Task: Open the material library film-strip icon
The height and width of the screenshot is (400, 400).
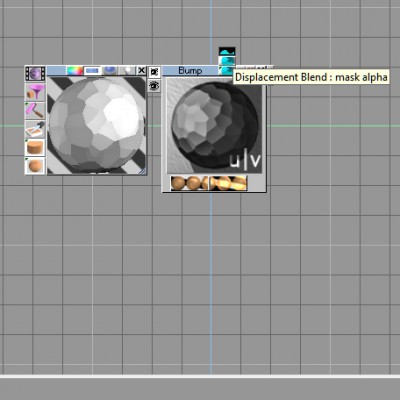Action: click(x=35, y=74)
